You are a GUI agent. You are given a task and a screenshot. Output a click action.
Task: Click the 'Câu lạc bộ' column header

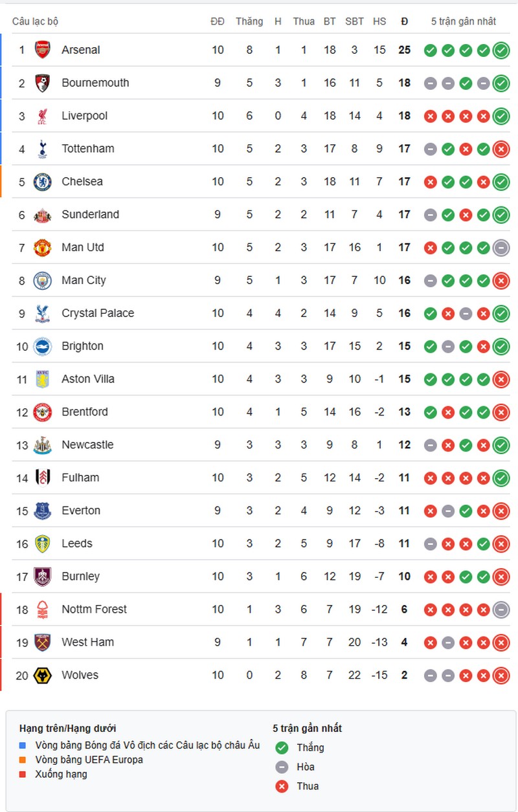click(35, 21)
